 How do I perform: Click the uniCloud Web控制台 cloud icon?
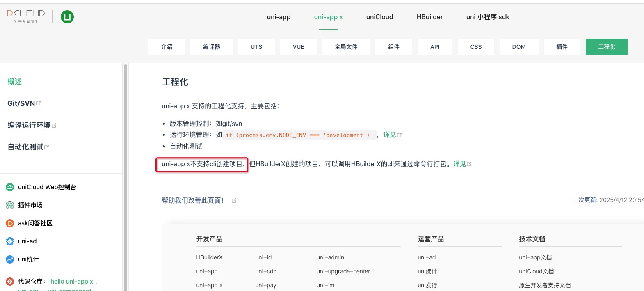(10, 187)
